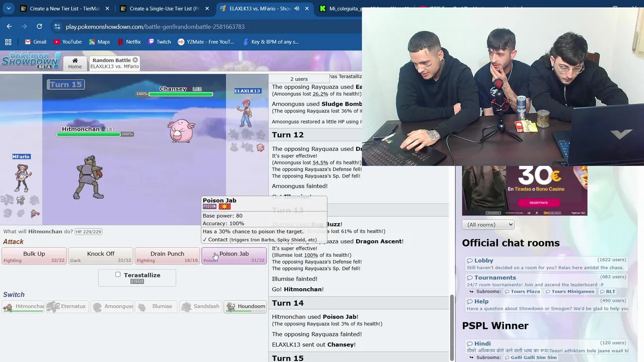Use the Poison Jab move
Image resolution: width=644 pixels, height=362 pixels.
click(x=234, y=256)
